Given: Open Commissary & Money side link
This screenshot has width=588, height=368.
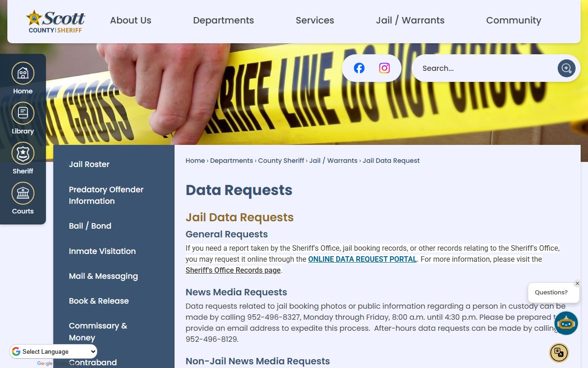Looking at the screenshot, I should click(98, 332).
